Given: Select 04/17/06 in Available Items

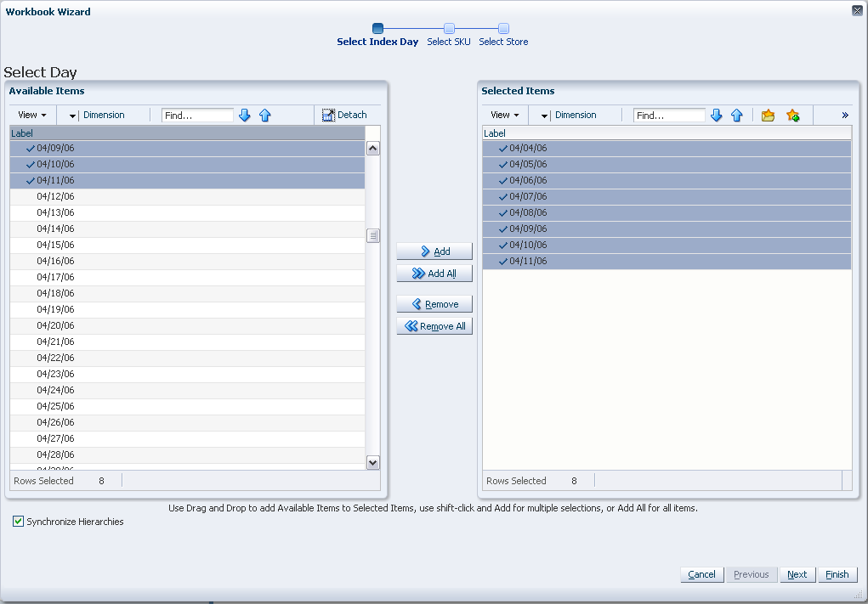Looking at the screenshot, I should tap(187, 277).
